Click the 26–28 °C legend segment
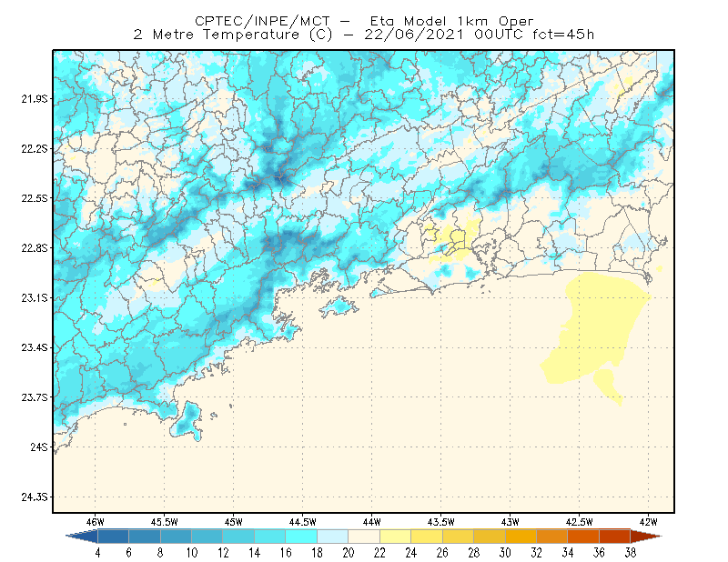 coord(459,537)
